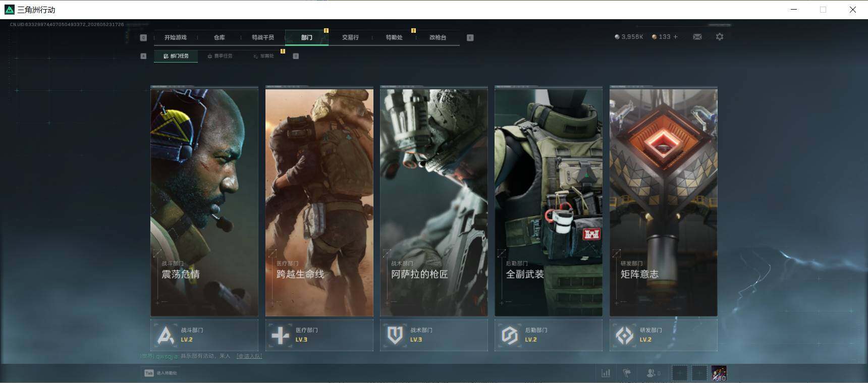The height and width of the screenshot is (383, 868).
Task: Open the bar chart statistics icon
Action: coord(606,373)
